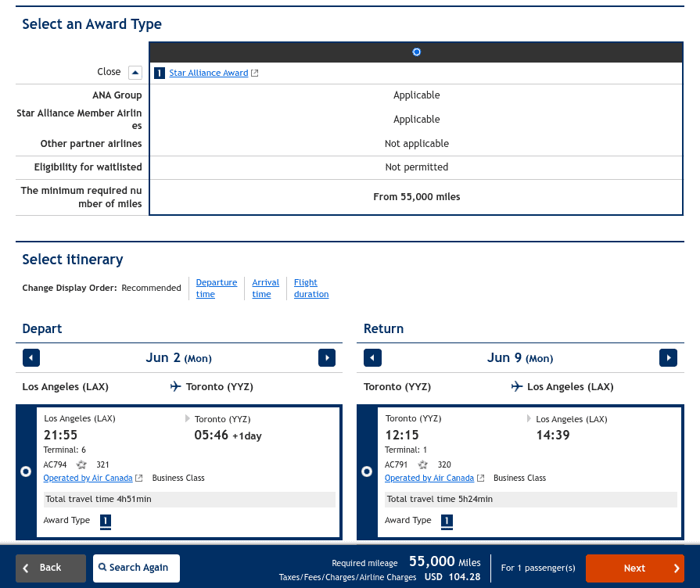Select the Star Alliance Award column radio button

tap(416, 52)
